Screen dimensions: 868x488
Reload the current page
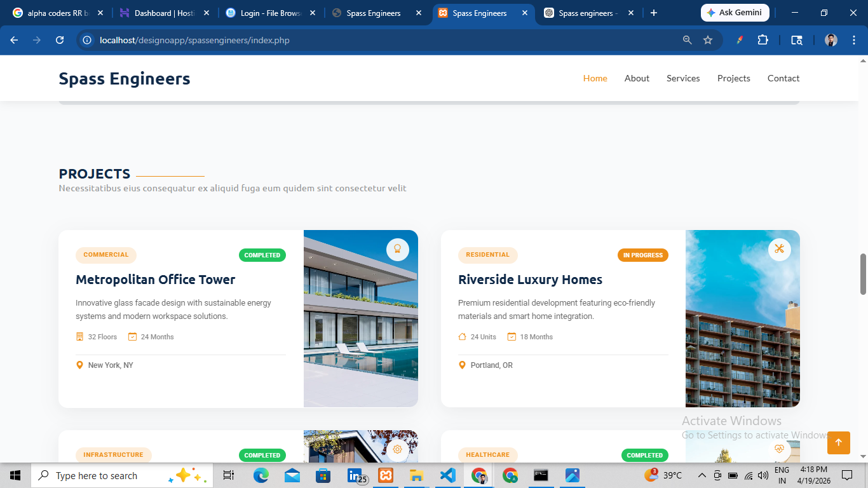[60, 40]
